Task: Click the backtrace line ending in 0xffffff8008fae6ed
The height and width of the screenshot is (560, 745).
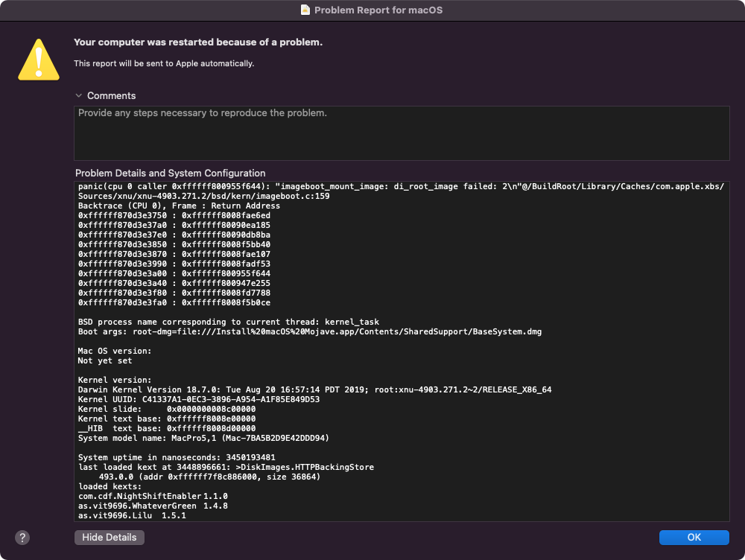Action: click(x=174, y=215)
